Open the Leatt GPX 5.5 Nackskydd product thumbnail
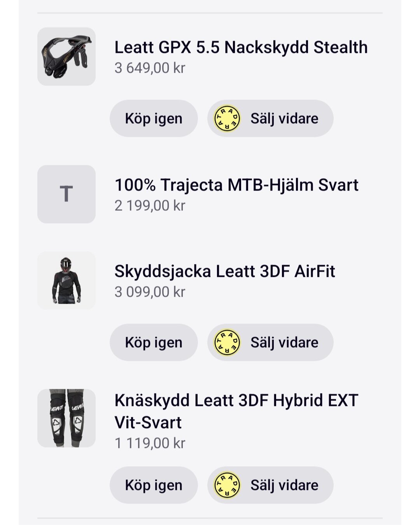This screenshot has height=525, width=420. (x=66, y=57)
